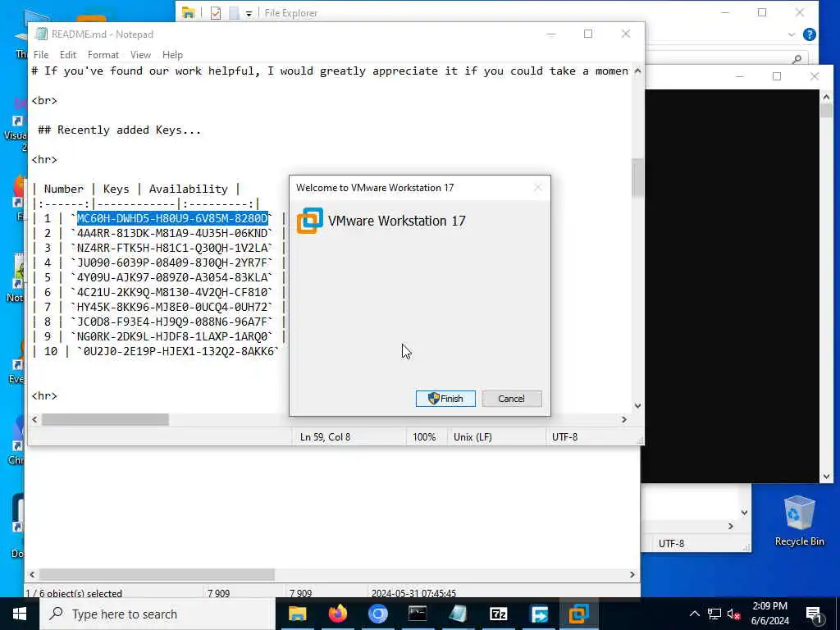Open Firefox from the taskbar
The height and width of the screenshot is (630, 840).
[x=337, y=614]
